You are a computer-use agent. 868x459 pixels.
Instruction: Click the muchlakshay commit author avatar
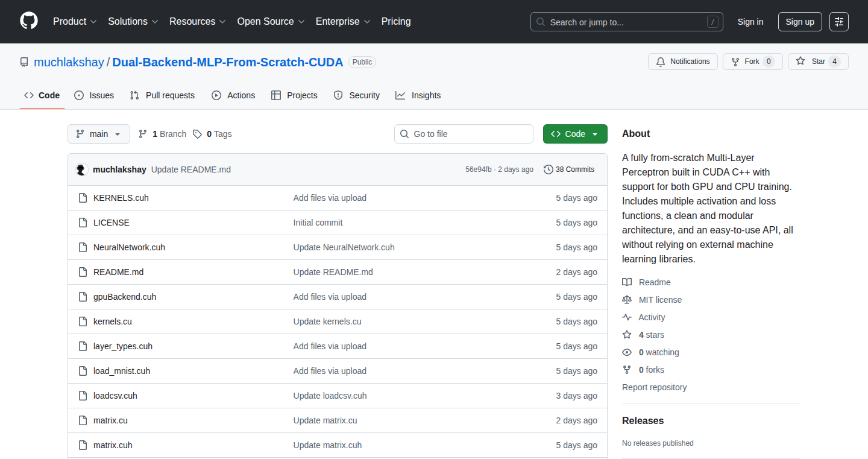click(x=82, y=169)
